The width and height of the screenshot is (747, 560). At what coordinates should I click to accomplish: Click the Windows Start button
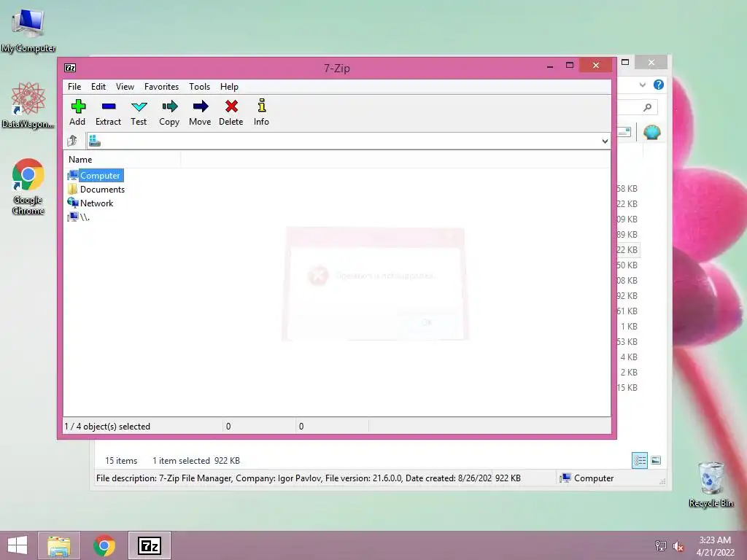[18, 545]
